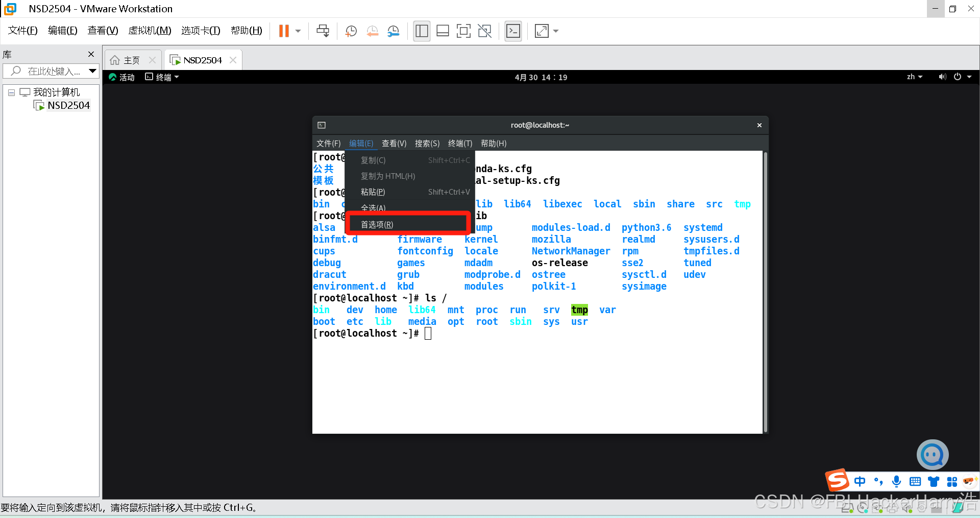Screen dimensions: 980x518
Task: Toggle the punctuation mode icon on IME bar
Action: point(878,481)
